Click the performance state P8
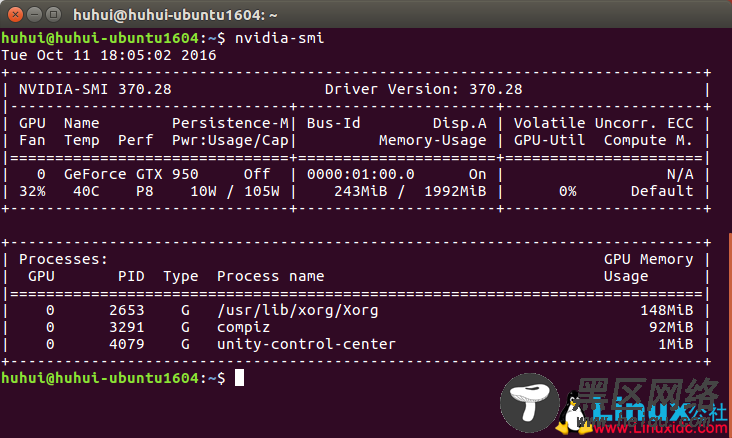 pos(145,191)
